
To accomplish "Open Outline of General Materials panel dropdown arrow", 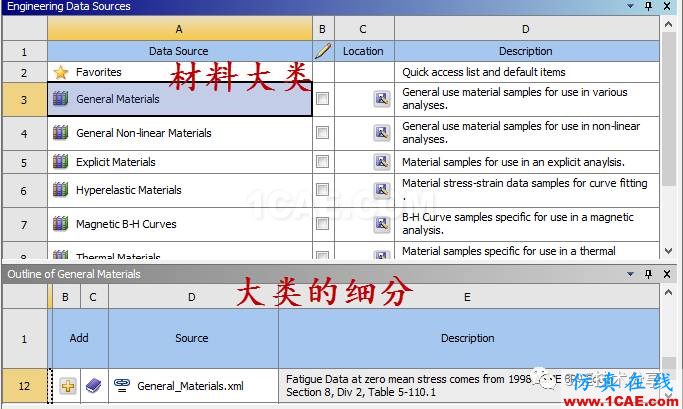I will click(x=630, y=274).
